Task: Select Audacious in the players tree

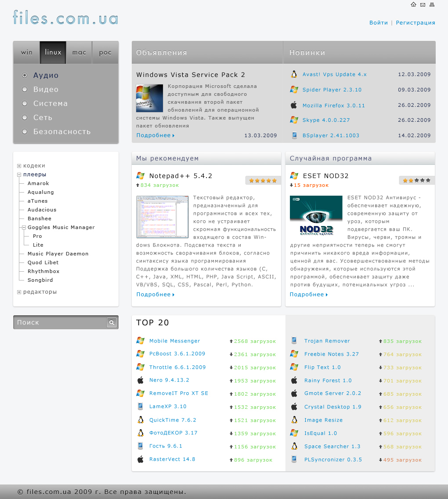Action: tap(42, 210)
